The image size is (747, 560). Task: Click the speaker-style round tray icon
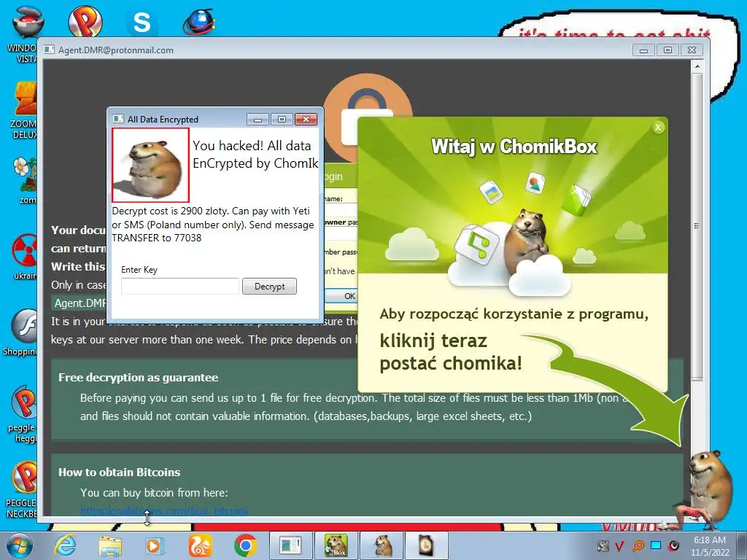(673, 545)
